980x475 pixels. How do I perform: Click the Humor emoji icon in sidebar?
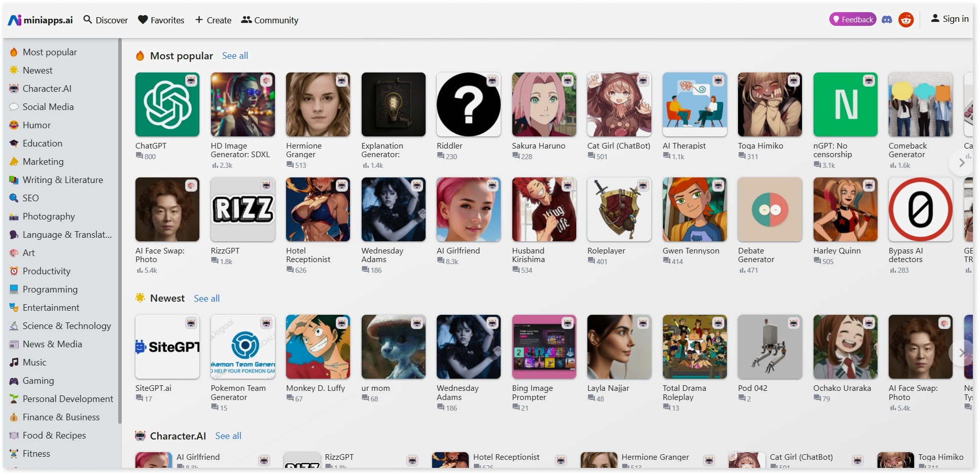(14, 125)
